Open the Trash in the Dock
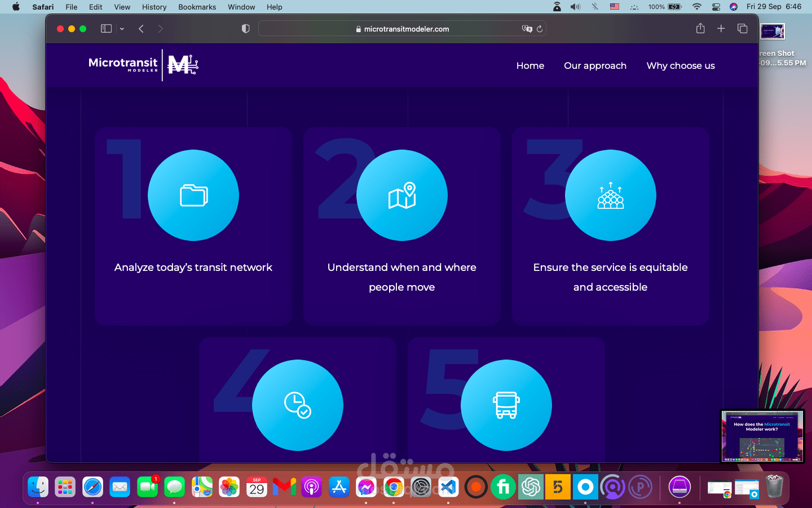Viewport: 812px width, 508px height. click(775, 487)
